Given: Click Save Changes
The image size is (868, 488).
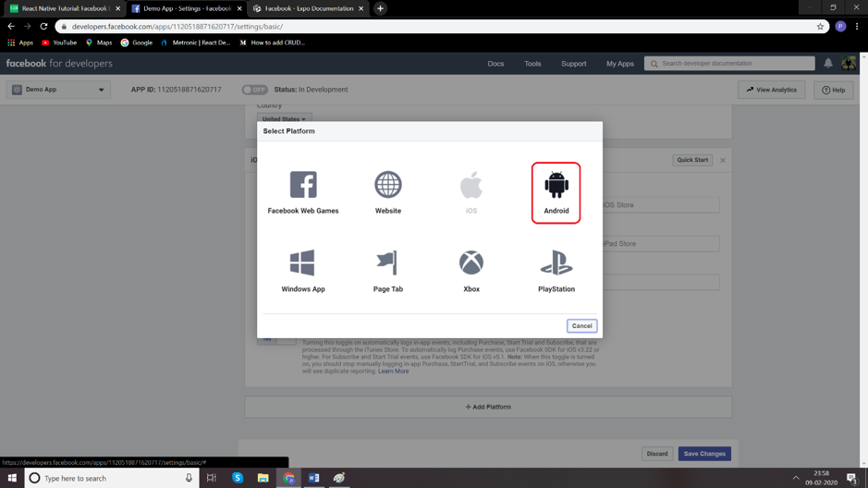Looking at the screenshot, I should coord(704,454).
